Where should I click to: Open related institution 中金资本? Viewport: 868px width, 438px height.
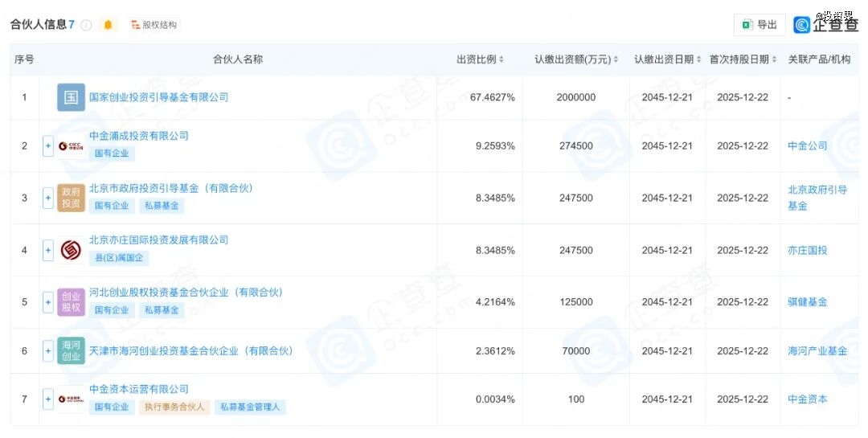pos(807,399)
